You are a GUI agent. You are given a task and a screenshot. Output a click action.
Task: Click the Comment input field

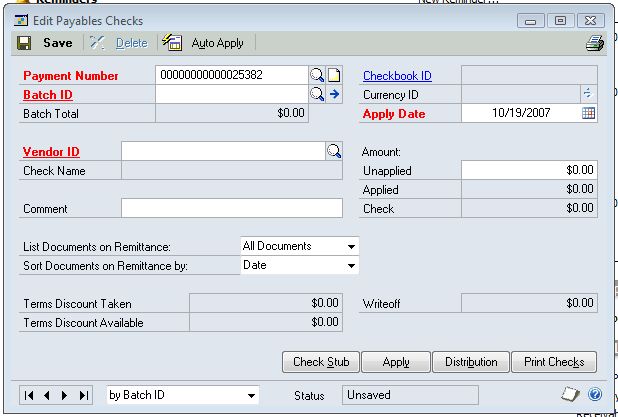tap(232, 208)
